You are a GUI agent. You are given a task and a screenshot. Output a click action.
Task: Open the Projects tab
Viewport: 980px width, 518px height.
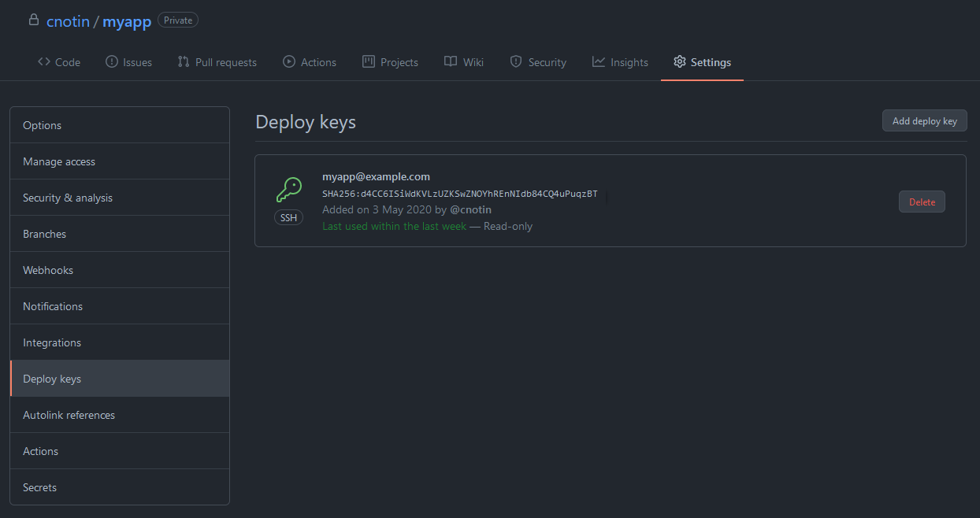391,62
